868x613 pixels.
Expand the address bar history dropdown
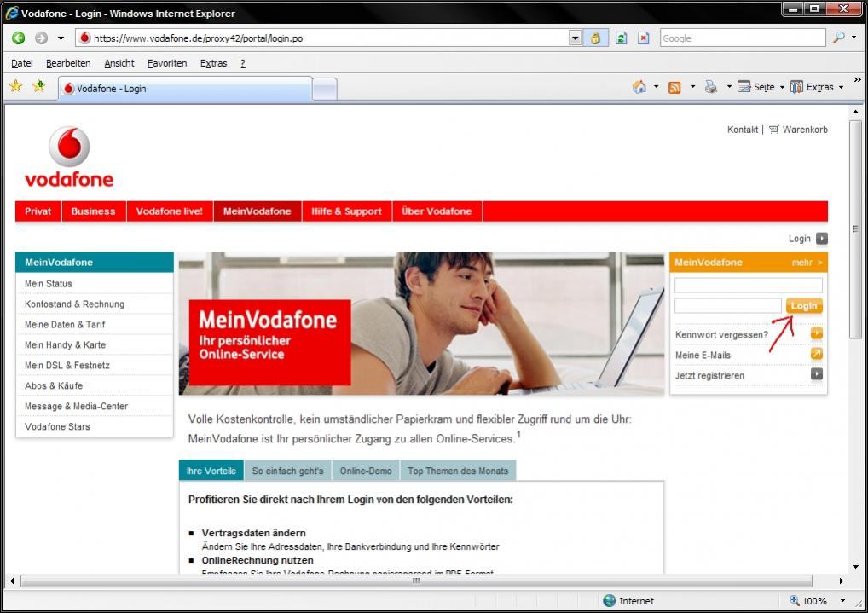coord(576,38)
